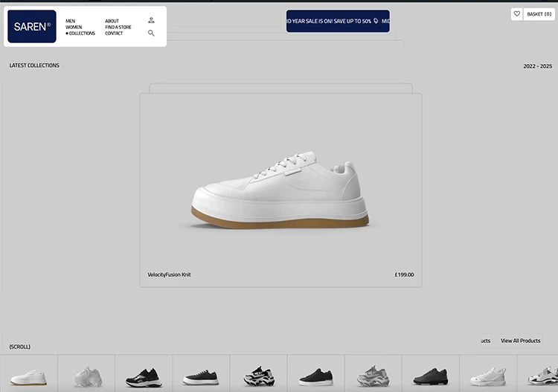This screenshot has width=558, height=392.
Task: Click View All Products button
Action: pos(520,341)
